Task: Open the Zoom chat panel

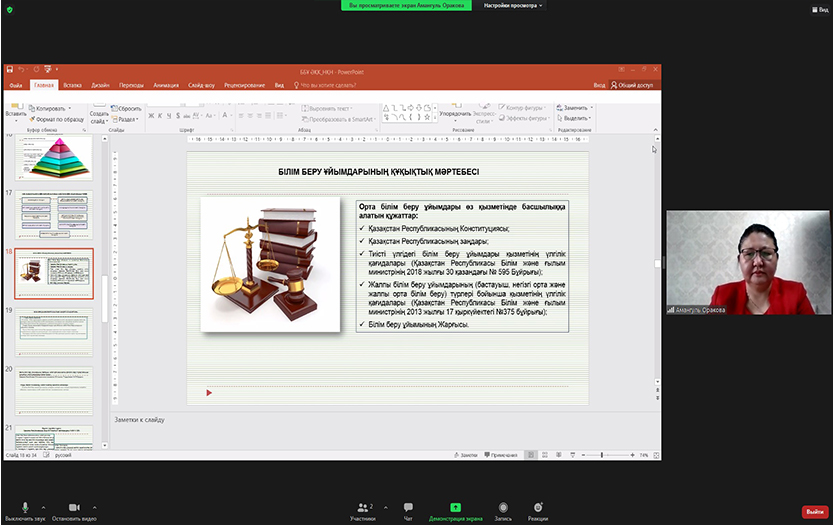Action: [408, 508]
